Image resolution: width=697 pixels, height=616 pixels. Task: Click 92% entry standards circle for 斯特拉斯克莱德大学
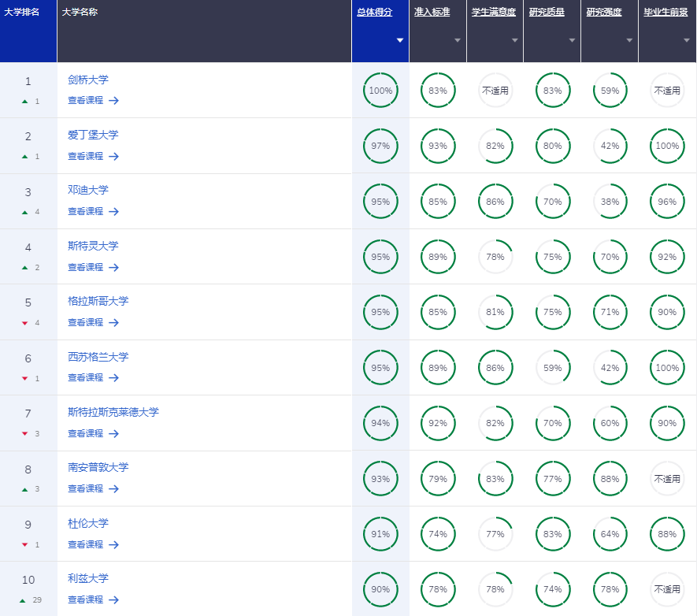pyautogui.click(x=438, y=423)
